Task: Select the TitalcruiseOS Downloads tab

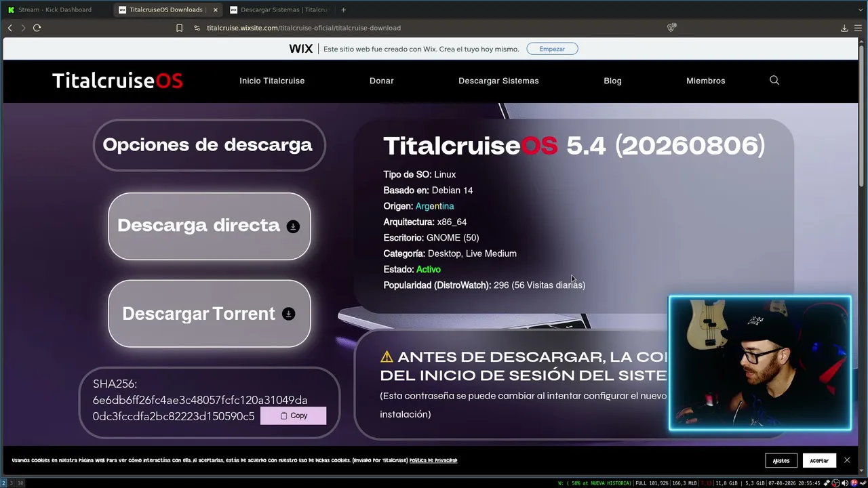Action: click(x=168, y=9)
